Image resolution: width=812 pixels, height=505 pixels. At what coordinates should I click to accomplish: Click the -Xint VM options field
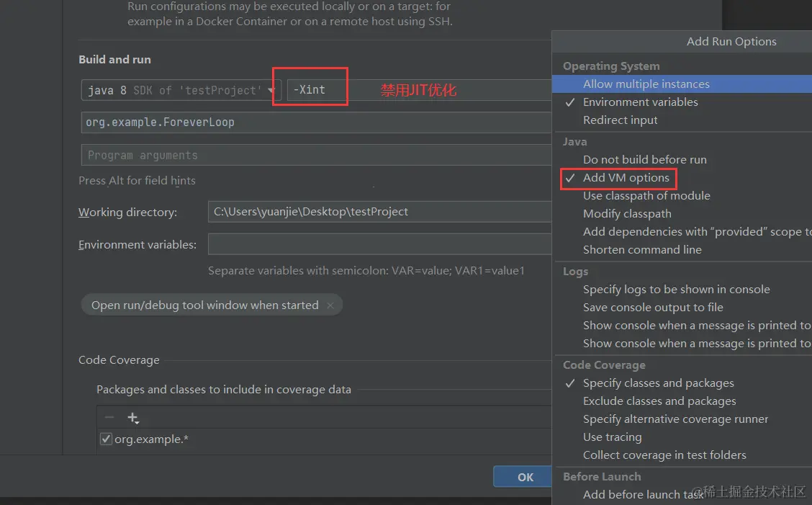(420, 90)
